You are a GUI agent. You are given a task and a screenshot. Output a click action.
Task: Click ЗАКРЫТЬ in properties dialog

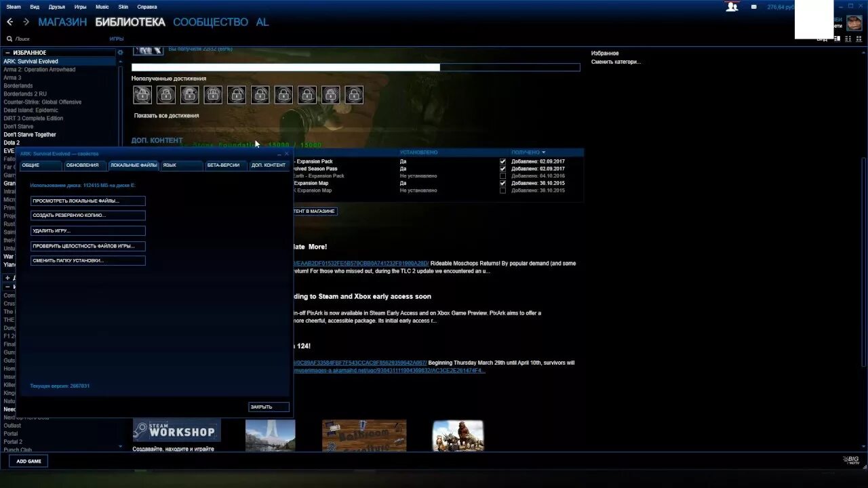269,407
